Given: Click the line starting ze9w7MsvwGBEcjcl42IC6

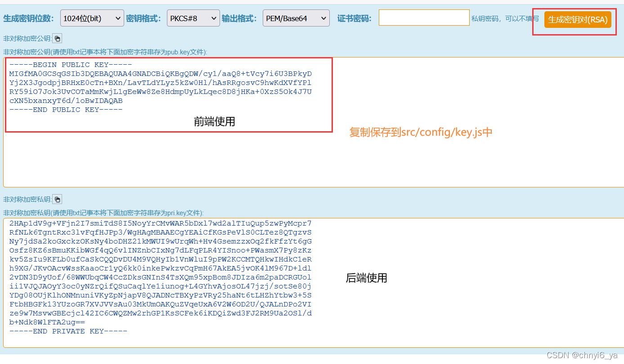Looking at the screenshot, I should (160, 313).
